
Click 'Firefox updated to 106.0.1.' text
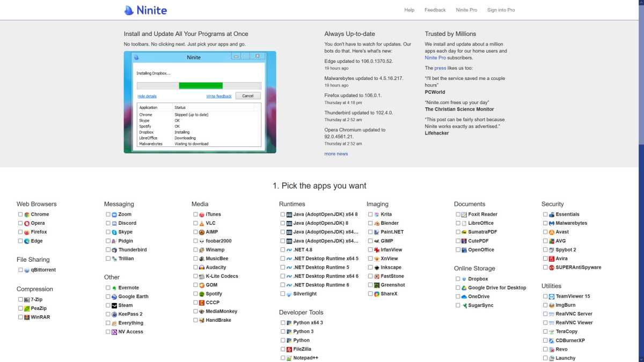point(353,95)
